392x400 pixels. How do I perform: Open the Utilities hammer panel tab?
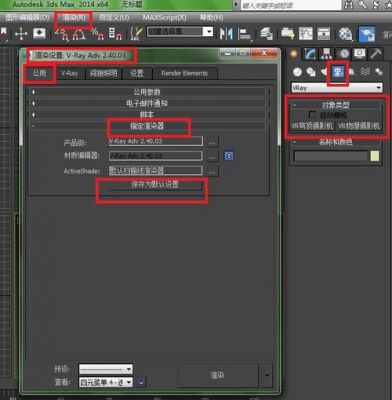pyautogui.click(x=376, y=54)
